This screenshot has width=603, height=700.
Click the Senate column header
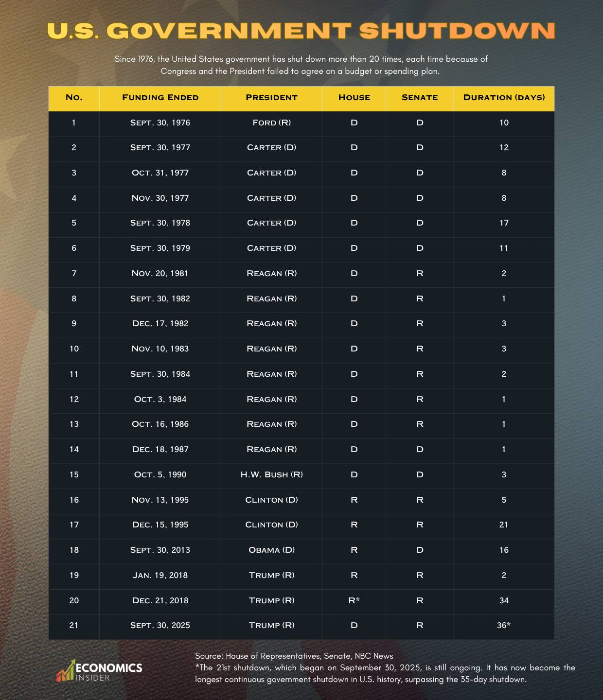point(420,98)
